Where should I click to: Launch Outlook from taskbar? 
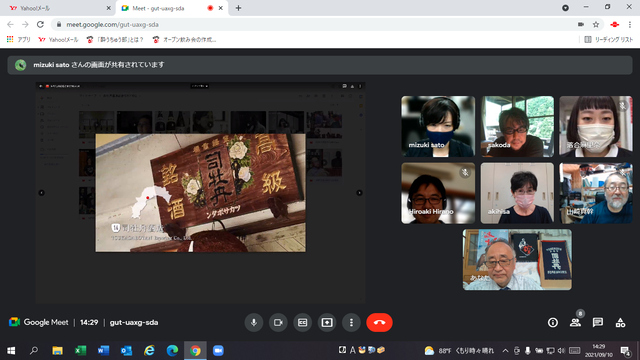[127, 351]
